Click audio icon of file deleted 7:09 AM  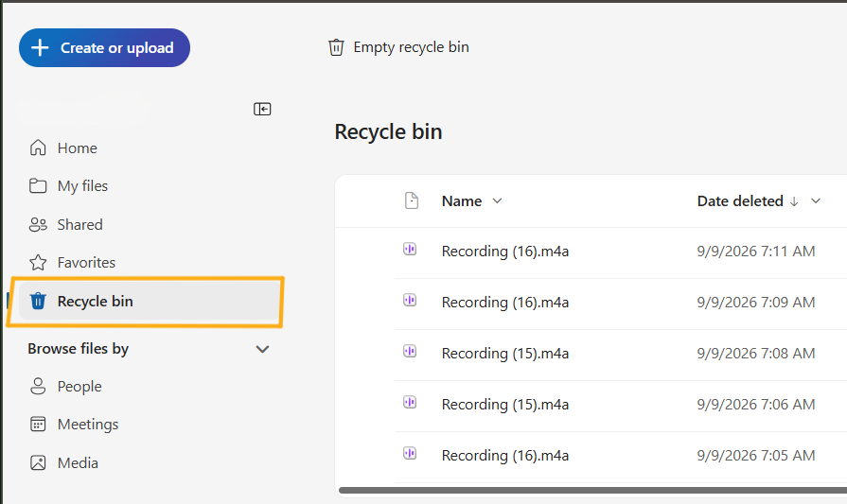point(410,300)
